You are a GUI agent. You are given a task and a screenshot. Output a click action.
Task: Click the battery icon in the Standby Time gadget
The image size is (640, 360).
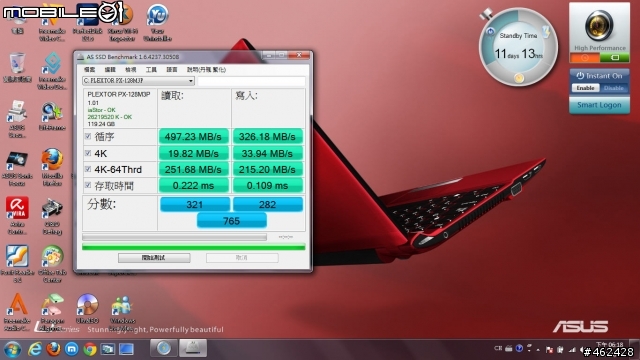coord(546,32)
